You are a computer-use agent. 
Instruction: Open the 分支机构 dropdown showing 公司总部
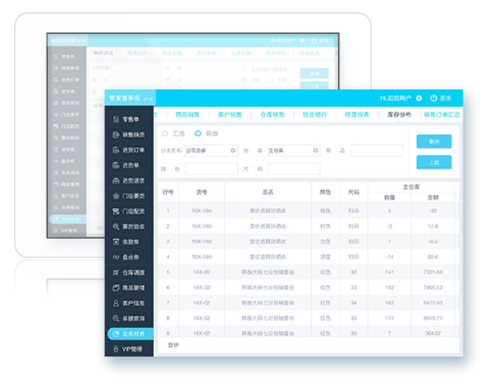211,151
